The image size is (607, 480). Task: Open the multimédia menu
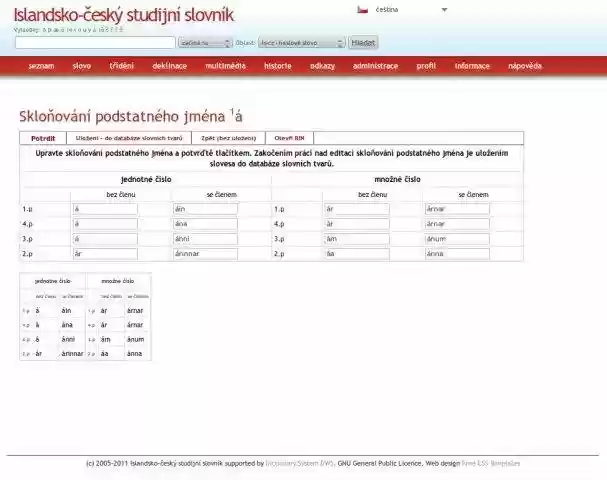coord(225,66)
